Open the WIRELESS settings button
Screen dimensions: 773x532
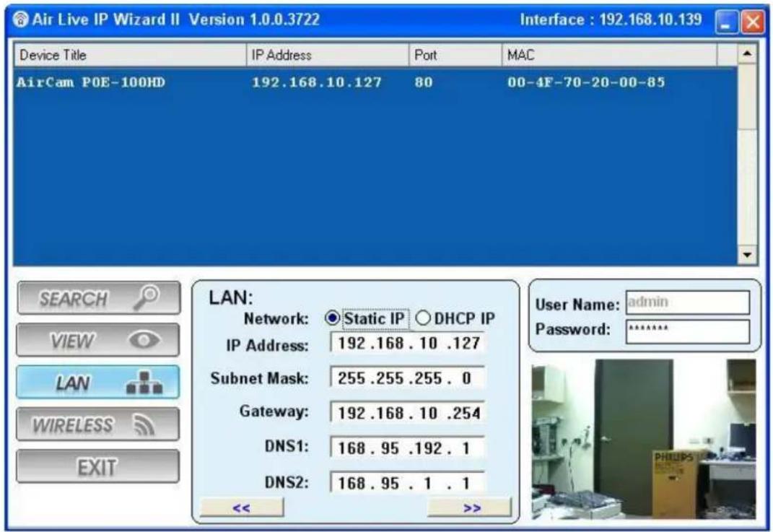pos(98,424)
